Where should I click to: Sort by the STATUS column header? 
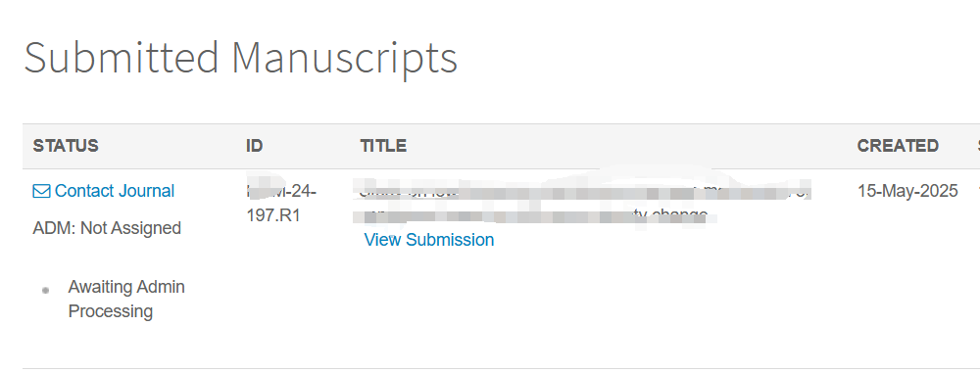point(66,146)
